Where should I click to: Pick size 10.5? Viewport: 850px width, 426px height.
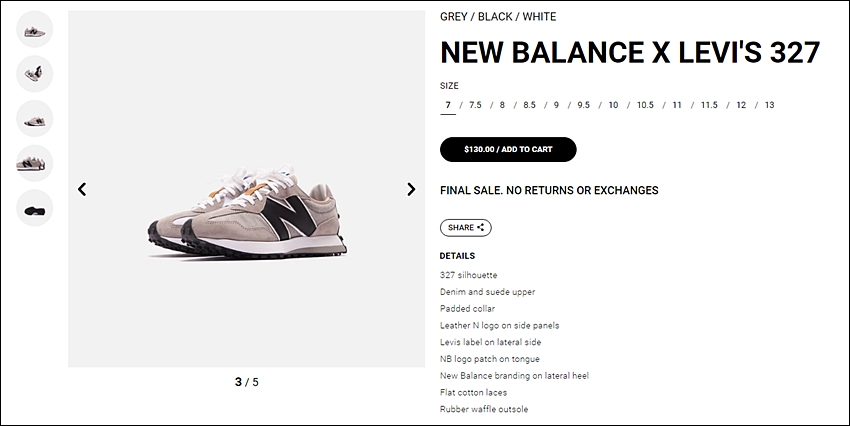[x=645, y=105]
